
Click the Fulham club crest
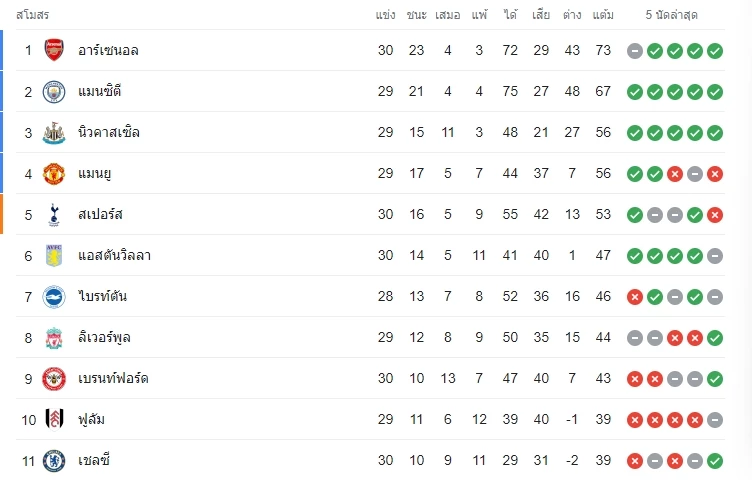[54, 419]
